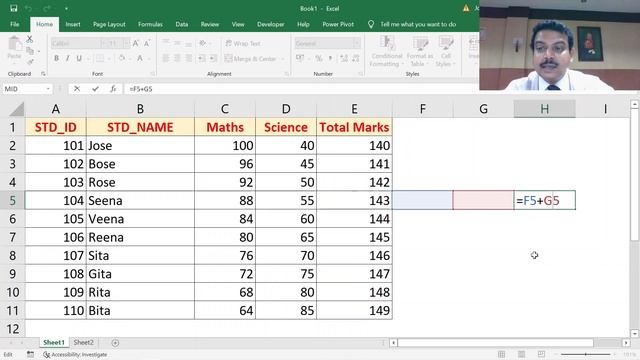Image resolution: width=640 pixels, height=360 pixels.
Task: Open Format as Table gallery
Action: (420, 51)
